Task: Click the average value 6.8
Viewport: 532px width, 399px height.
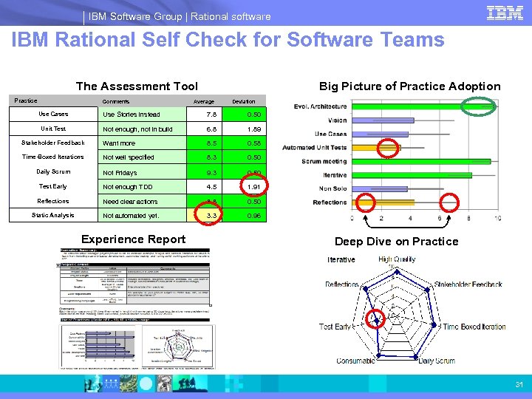Action: click(x=211, y=129)
